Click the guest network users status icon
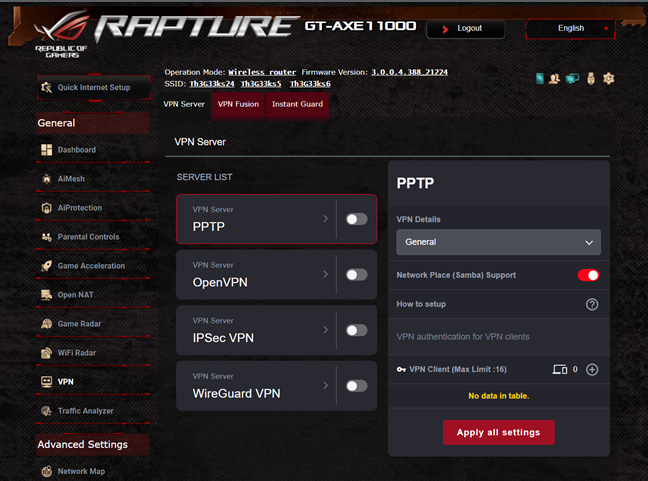 pos(554,79)
